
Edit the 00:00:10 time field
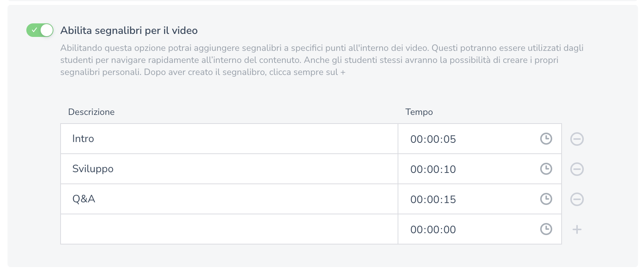[466, 169]
